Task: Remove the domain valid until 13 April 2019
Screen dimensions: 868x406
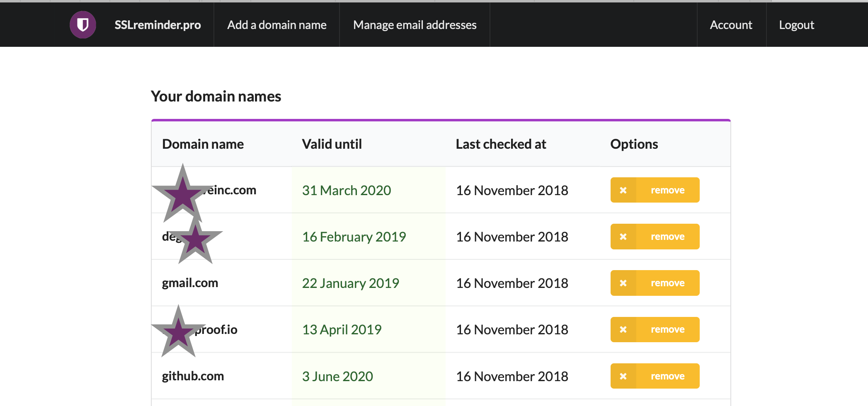Action: click(x=655, y=329)
